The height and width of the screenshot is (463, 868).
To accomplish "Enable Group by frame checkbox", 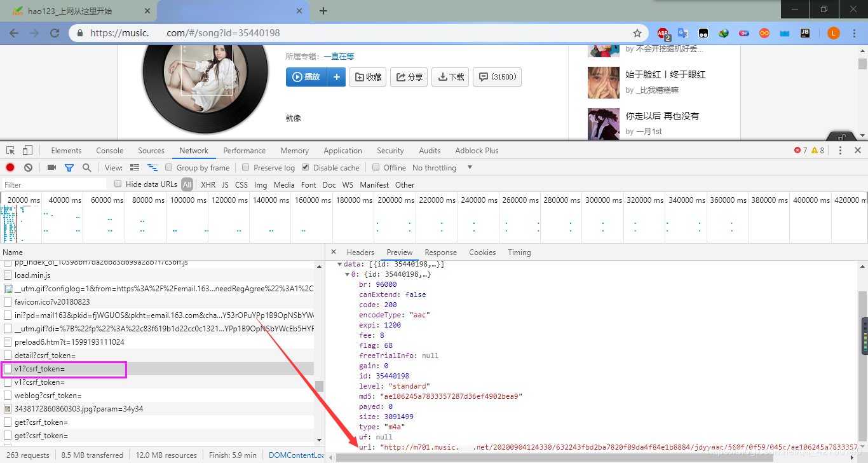I will (169, 167).
